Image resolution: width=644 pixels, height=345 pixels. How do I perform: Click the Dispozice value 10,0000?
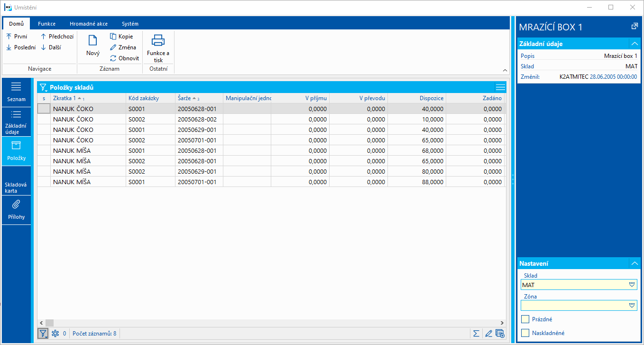click(x=417, y=119)
